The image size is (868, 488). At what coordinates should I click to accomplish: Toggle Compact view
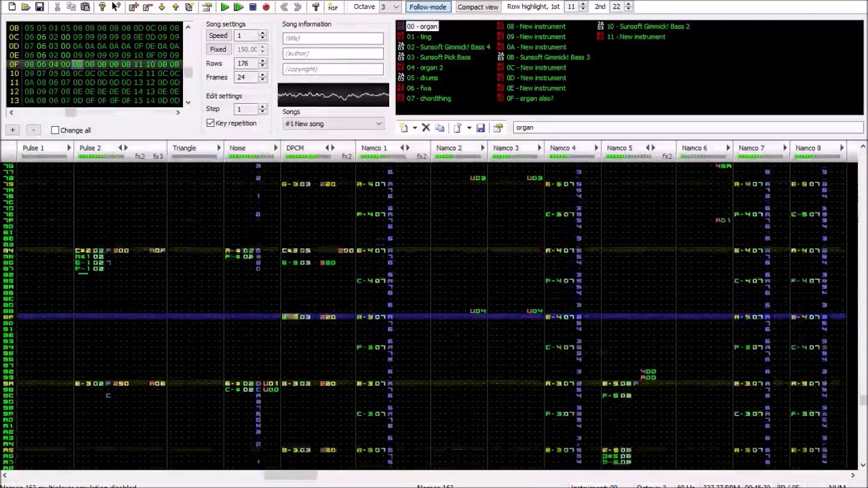pyautogui.click(x=477, y=7)
